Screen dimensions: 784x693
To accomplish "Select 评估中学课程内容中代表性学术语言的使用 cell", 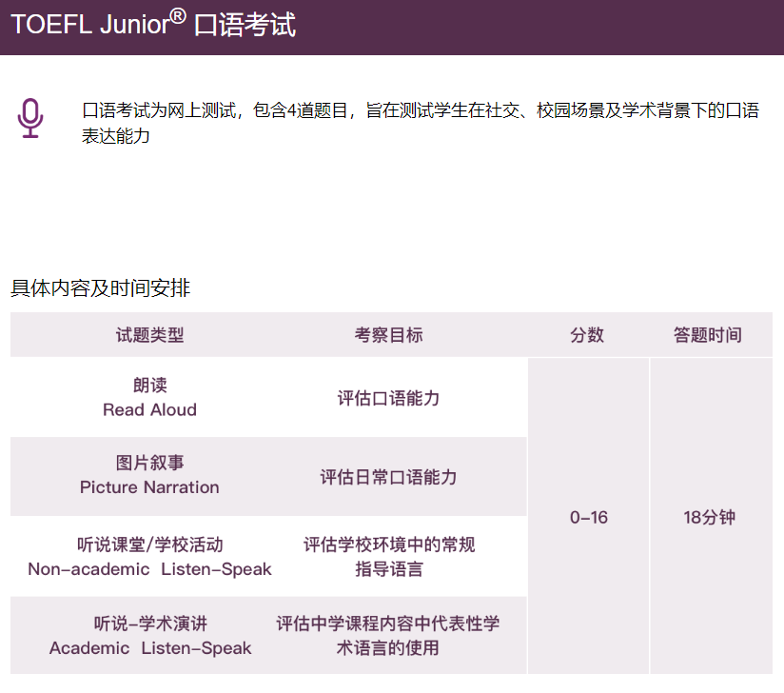I will 387,636.
